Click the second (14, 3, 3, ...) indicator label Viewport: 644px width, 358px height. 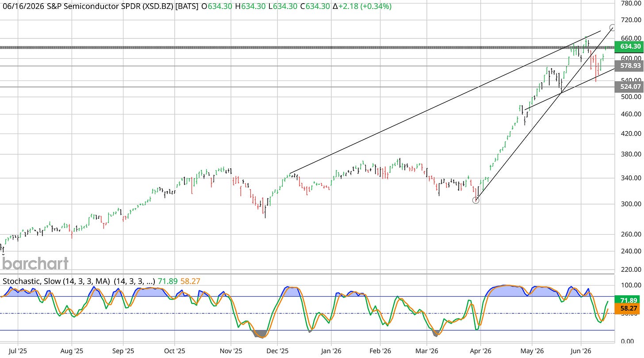tap(135, 281)
